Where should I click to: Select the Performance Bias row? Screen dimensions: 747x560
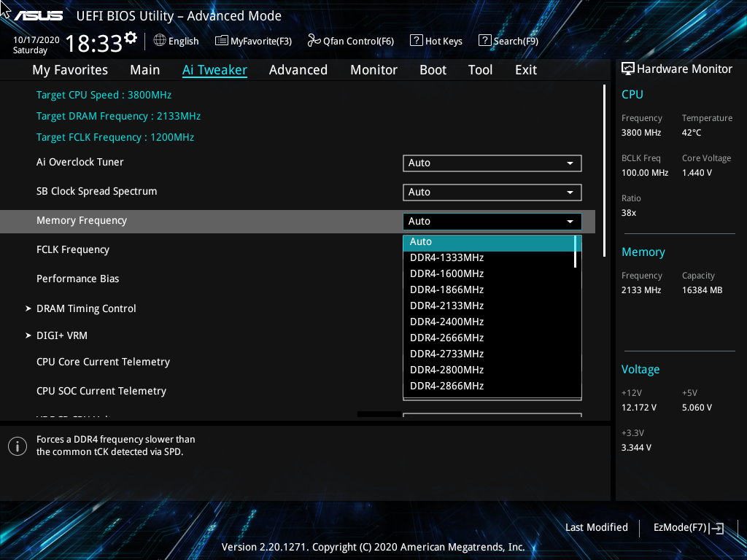click(77, 279)
